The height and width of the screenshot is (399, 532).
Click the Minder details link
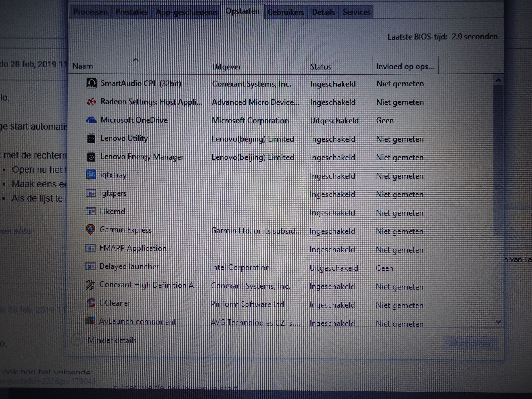coord(112,340)
